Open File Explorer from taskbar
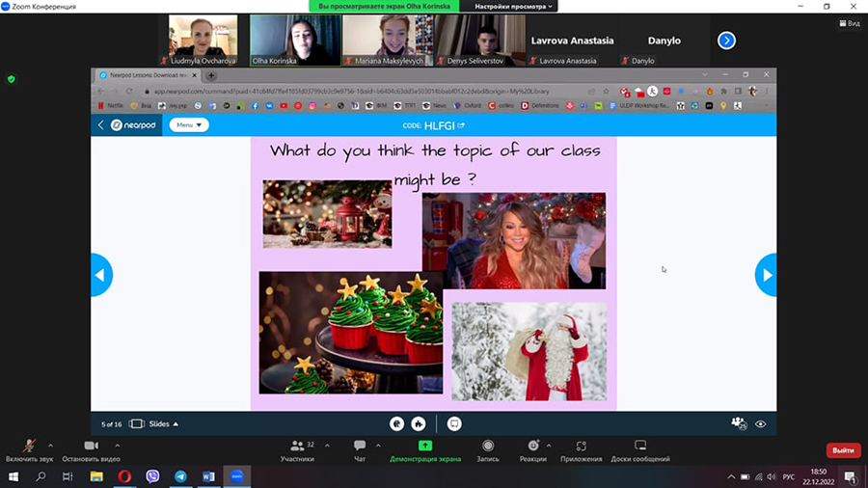Screen dimensions: 868x488 coord(96,476)
